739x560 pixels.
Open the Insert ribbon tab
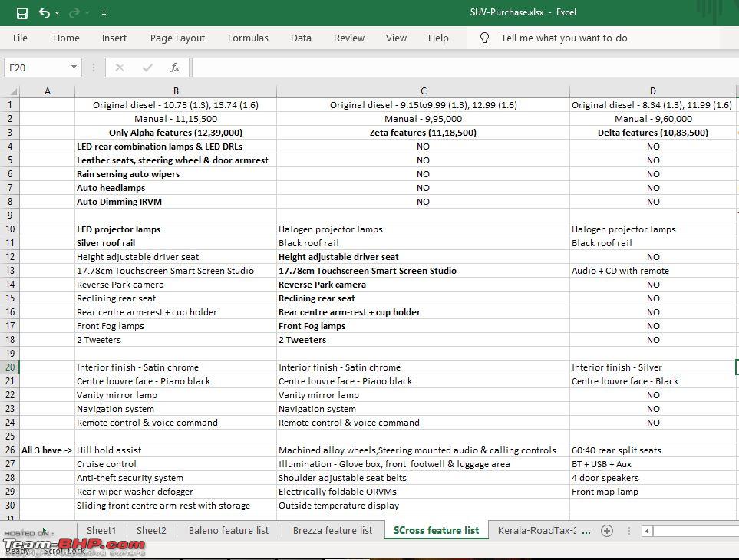click(114, 38)
